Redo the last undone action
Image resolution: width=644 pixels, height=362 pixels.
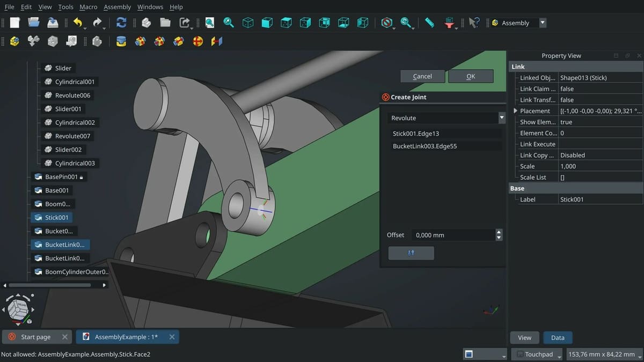tap(97, 23)
